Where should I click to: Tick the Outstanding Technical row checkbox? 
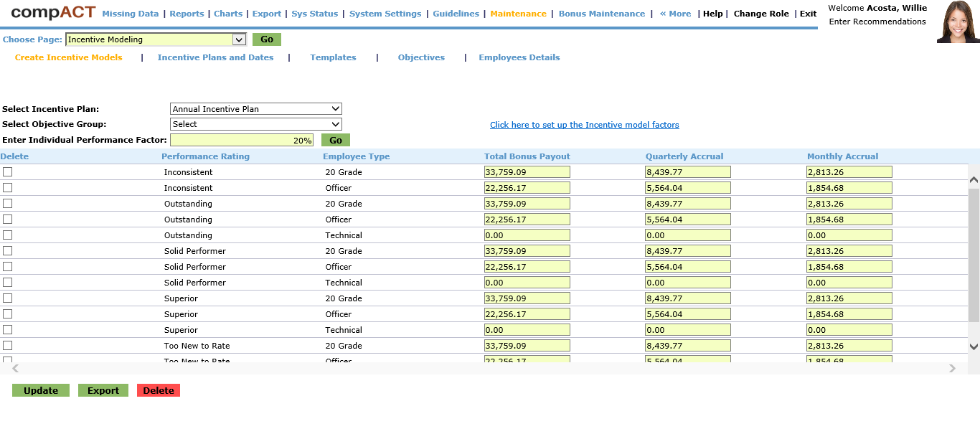pos(8,235)
